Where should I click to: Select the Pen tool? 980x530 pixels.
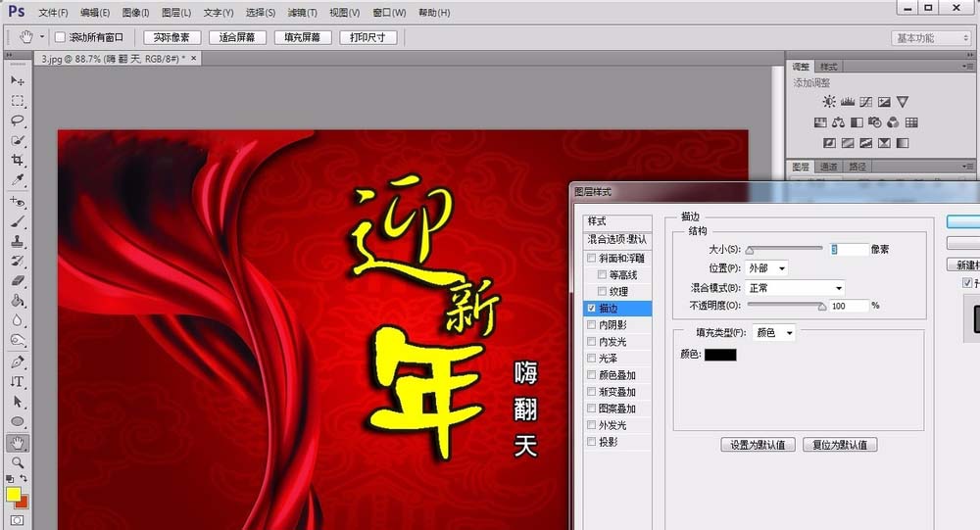click(18, 361)
